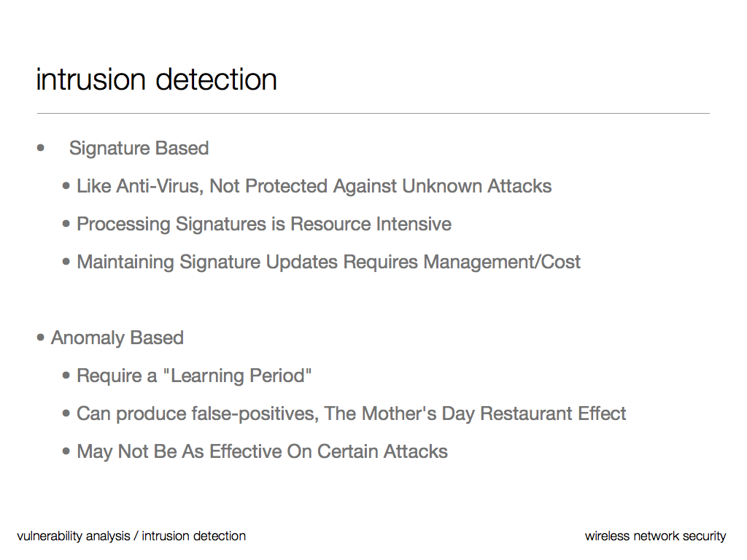Click the 'Require a "Learning Period"' line
Viewport: 747px width, 560px height.
[194, 376]
